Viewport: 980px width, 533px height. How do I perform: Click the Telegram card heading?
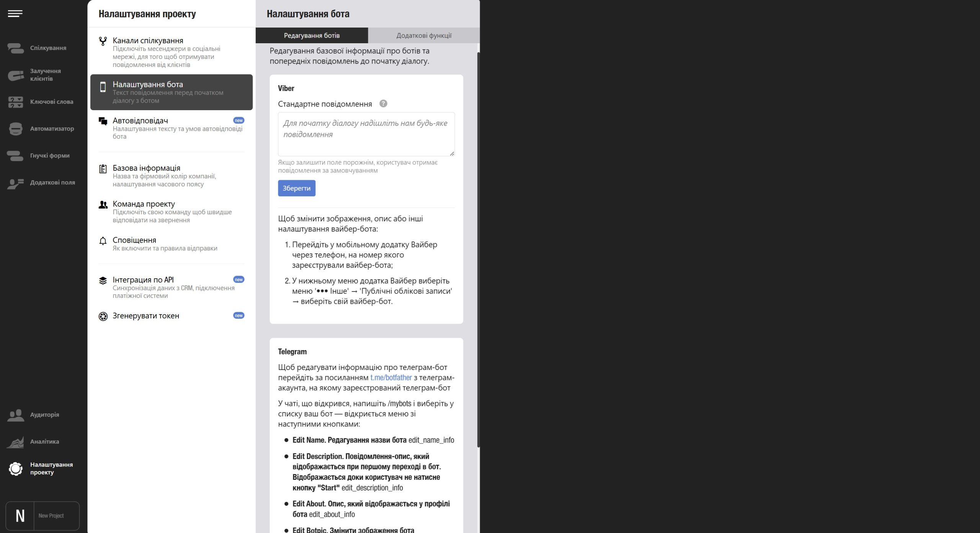(292, 352)
